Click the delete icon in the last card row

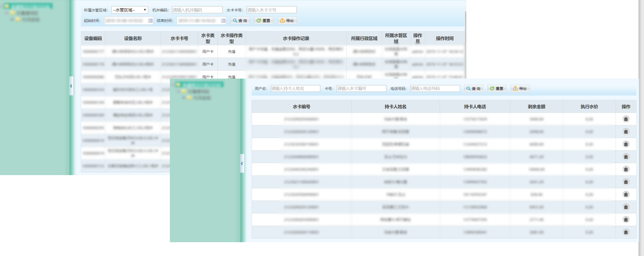tap(626, 232)
